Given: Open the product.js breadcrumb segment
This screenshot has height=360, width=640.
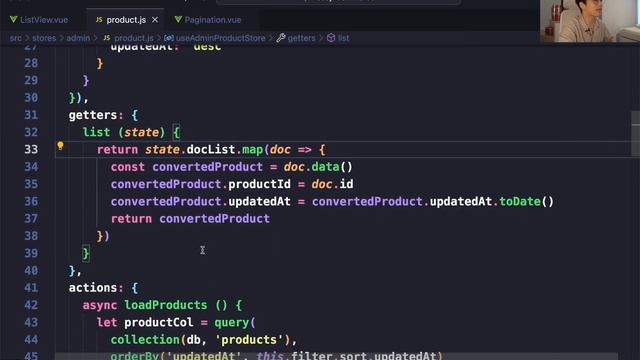Looking at the screenshot, I should tap(134, 38).
